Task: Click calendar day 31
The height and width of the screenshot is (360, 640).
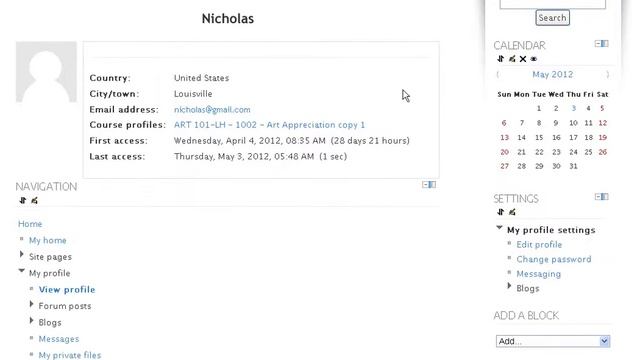Action: (573, 166)
